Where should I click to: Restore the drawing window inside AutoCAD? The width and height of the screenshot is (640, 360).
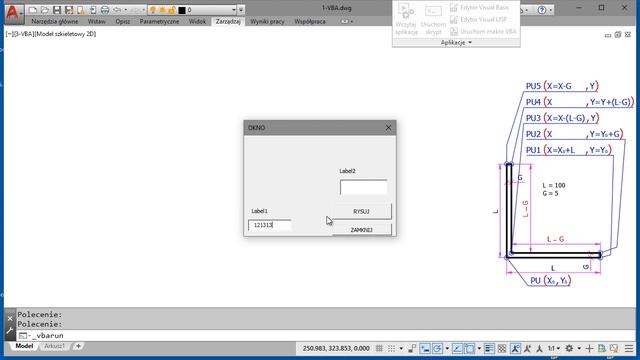618,35
